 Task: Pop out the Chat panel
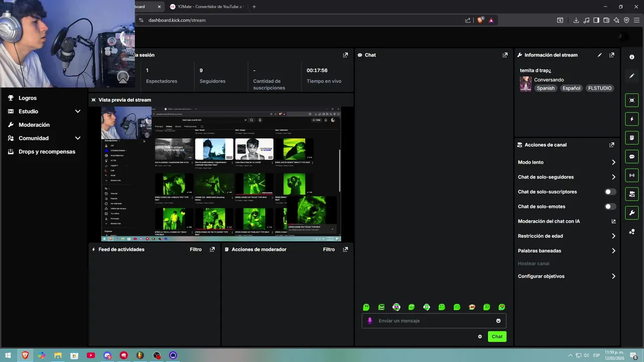pyautogui.click(x=505, y=55)
